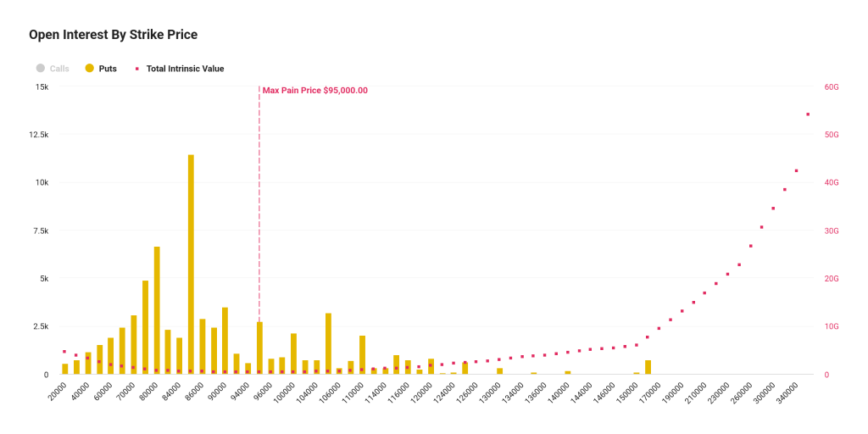
Task: Toggle Total Intrinsic Value legend series
Action: pyautogui.click(x=185, y=69)
